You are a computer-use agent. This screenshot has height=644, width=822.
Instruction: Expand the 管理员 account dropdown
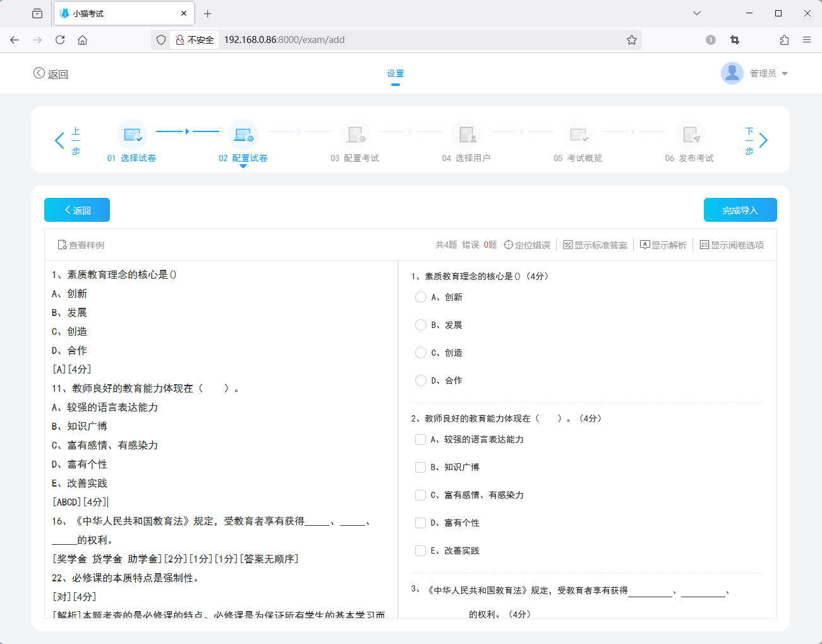(x=765, y=73)
